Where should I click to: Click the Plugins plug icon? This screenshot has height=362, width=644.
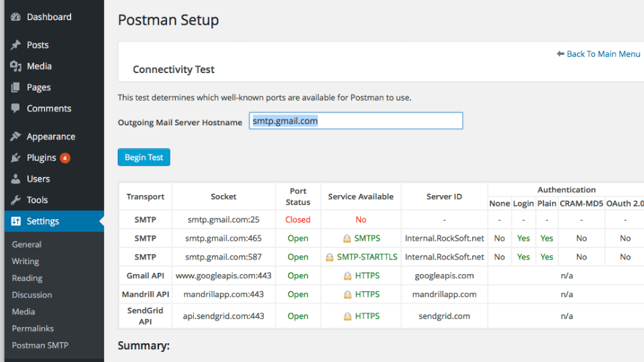(x=15, y=158)
